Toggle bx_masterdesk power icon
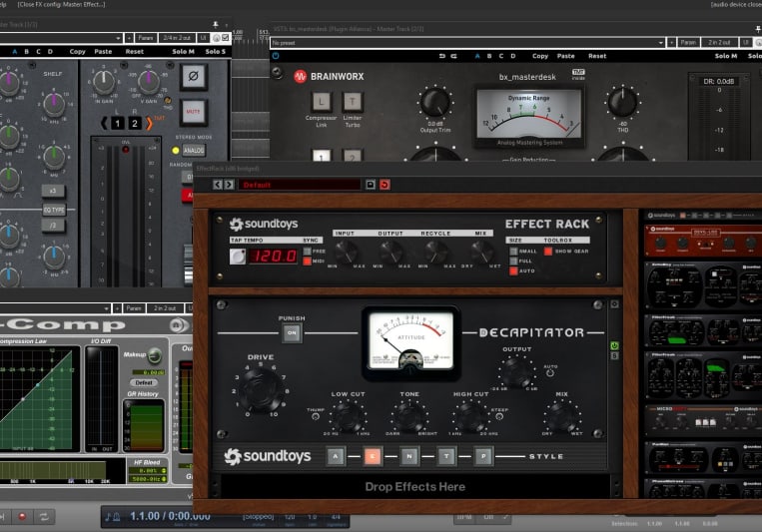 pyautogui.click(x=276, y=56)
